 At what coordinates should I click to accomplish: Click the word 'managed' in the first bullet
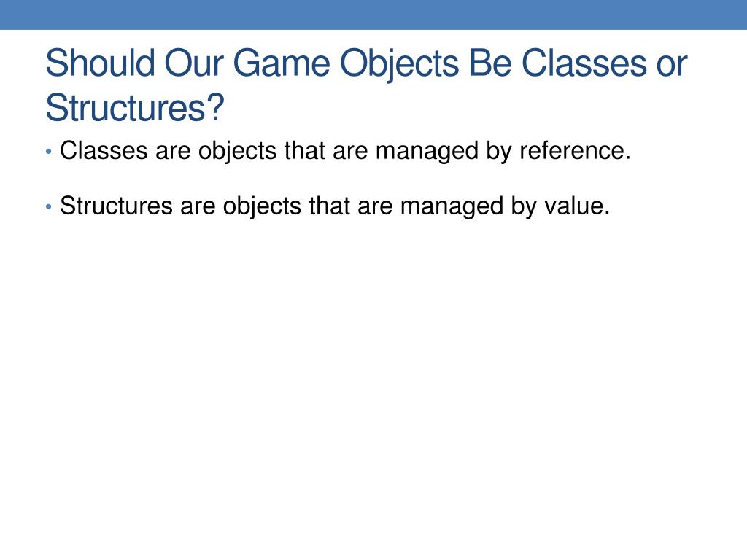[x=427, y=152]
